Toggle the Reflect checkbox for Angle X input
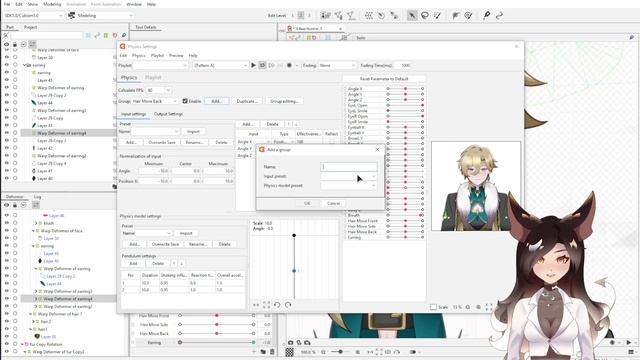This screenshot has width=640, height=360. [x=332, y=142]
